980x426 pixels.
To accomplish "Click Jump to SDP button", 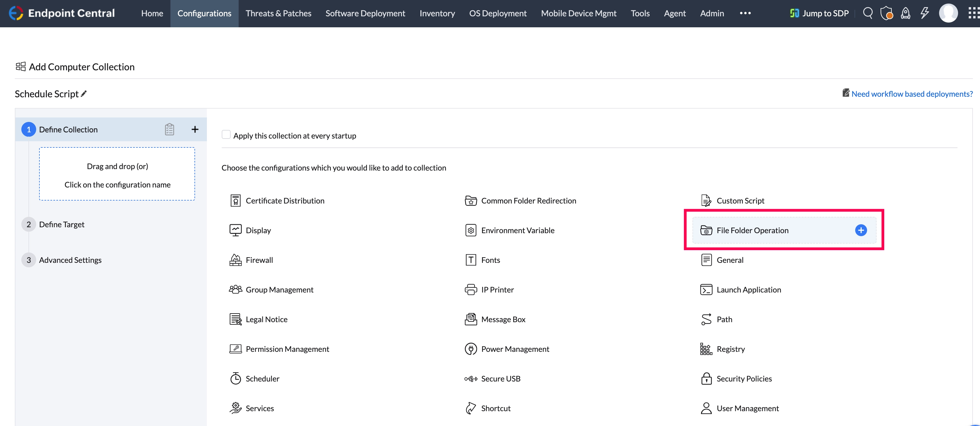I will [x=819, y=13].
